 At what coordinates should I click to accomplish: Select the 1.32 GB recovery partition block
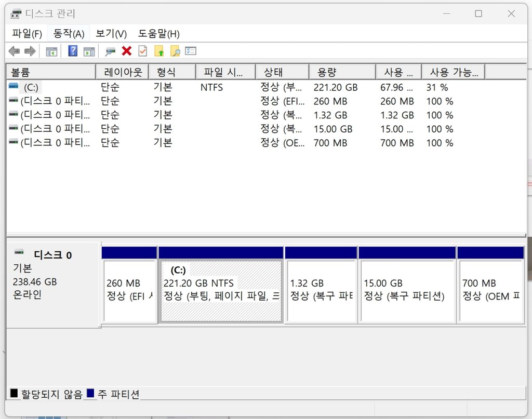(321, 285)
